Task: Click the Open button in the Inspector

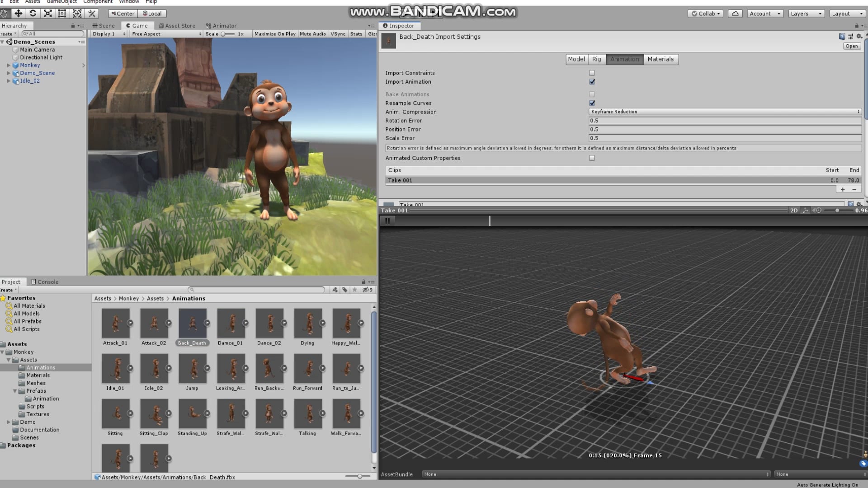Action: click(851, 46)
